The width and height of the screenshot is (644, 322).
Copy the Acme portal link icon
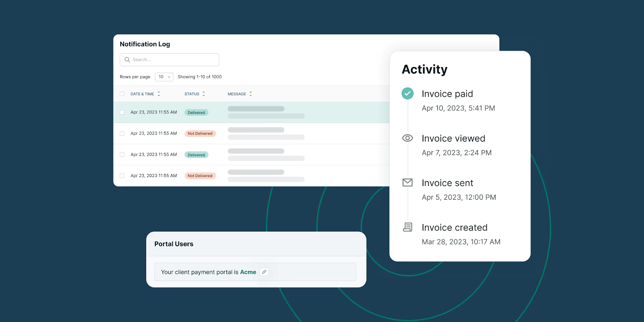[x=264, y=272]
